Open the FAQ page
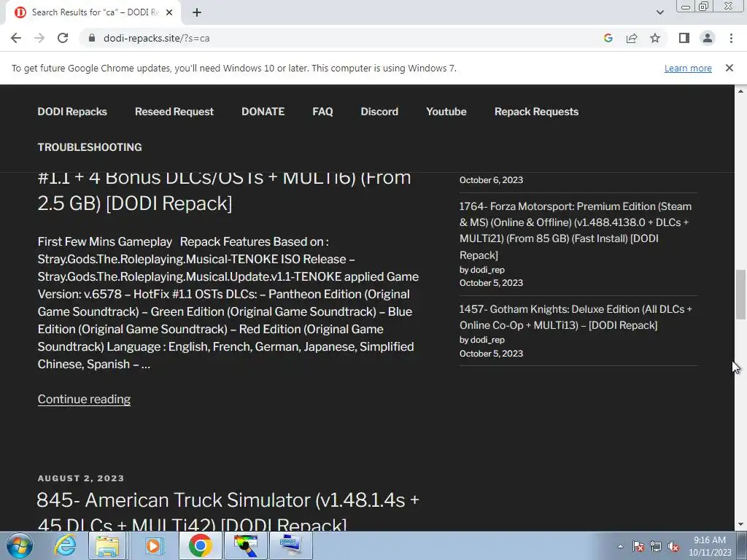 pyautogui.click(x=322, y=112)
